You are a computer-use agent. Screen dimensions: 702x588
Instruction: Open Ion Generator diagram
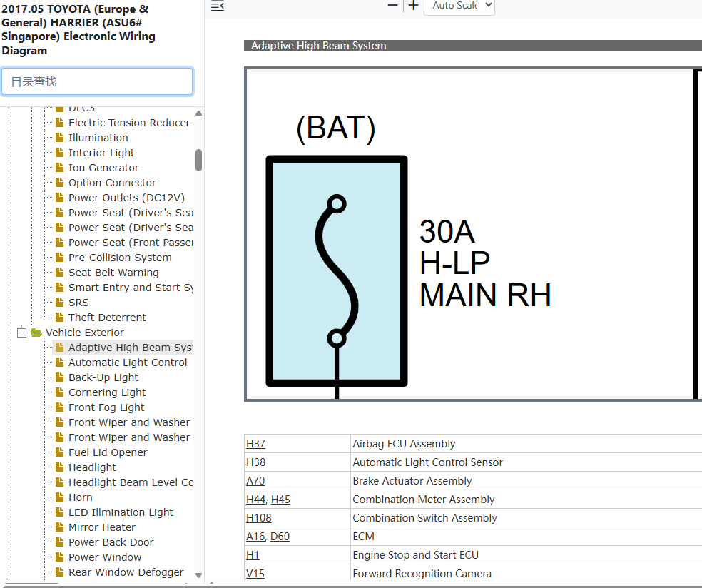point(103,168)
